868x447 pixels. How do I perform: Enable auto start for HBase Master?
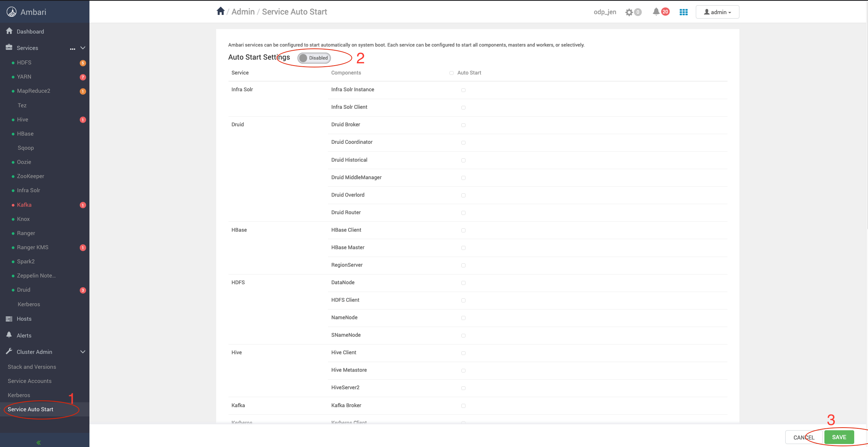[463, 248]
